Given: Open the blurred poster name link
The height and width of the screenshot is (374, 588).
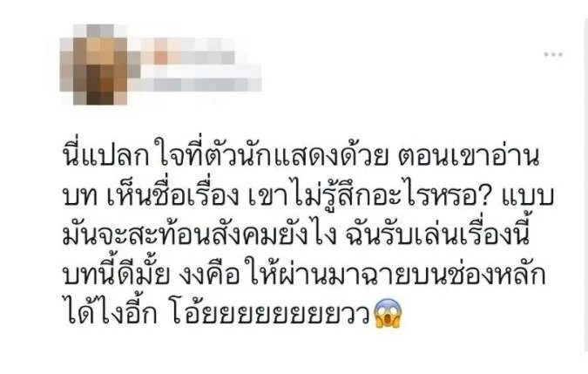Looking at the screenshot, I should click(x=183, y=51).
